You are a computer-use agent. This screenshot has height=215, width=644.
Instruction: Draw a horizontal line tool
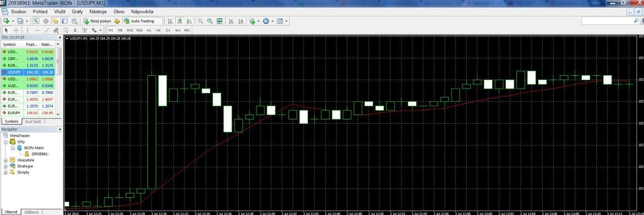(x=37, y=30)
